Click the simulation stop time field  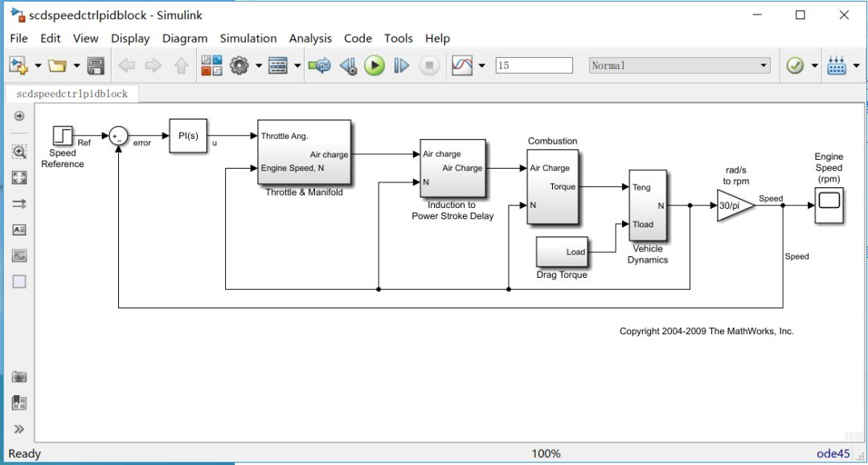coord(534,65)
